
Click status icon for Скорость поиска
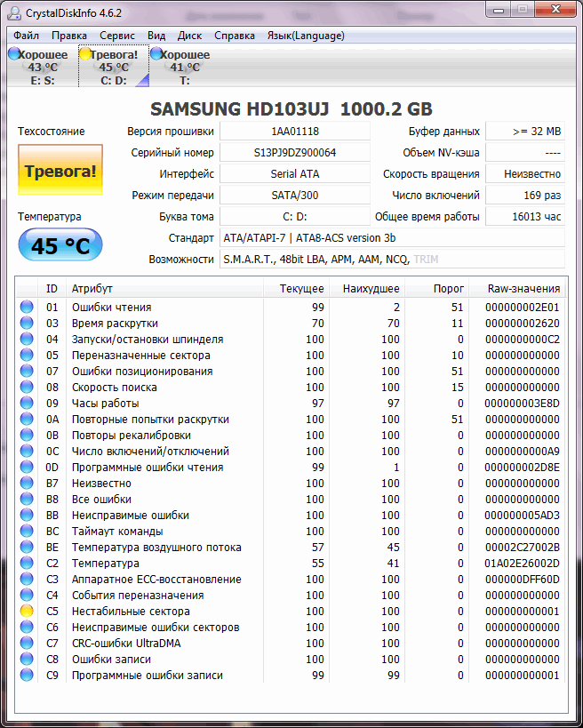(27, 387)
